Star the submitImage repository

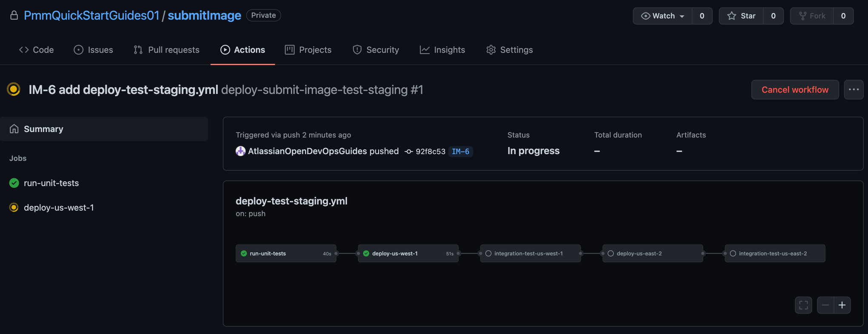click(741, 16)
